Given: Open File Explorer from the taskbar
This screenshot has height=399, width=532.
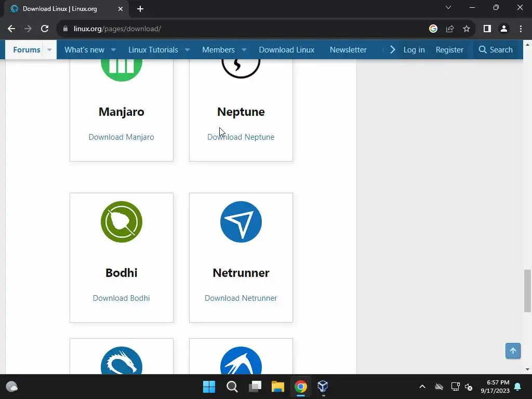Looking at the screenshot, I should coord(278,387).
